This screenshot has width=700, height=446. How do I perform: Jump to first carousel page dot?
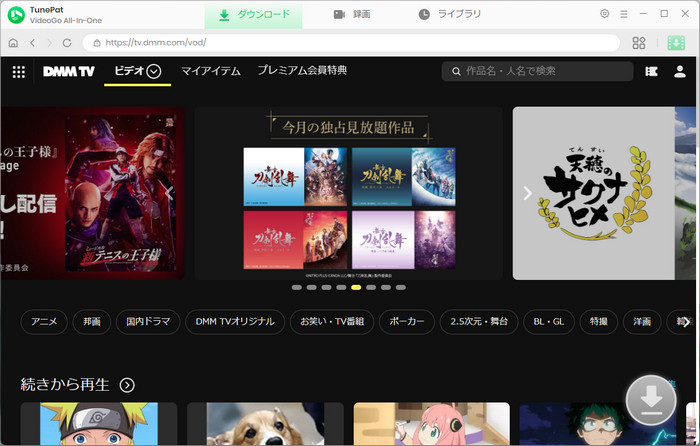point(296,288)
